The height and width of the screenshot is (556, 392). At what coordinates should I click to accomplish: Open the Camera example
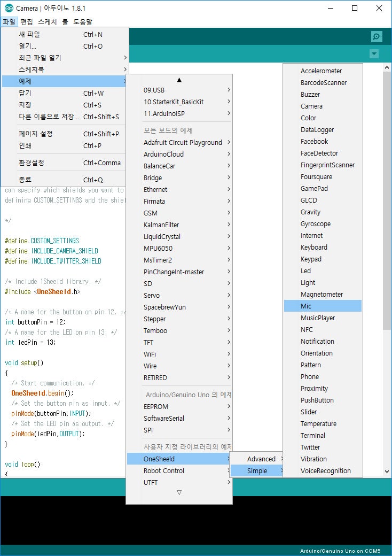point(323,106)
